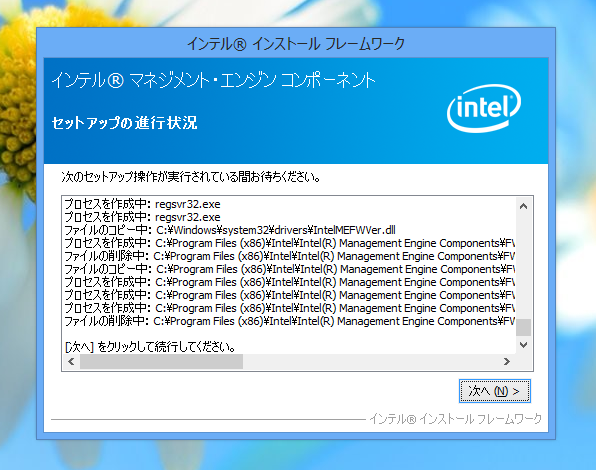596x470 pixels.
Task: Click the log's scroll up arrow
Action: coord(523,206)
